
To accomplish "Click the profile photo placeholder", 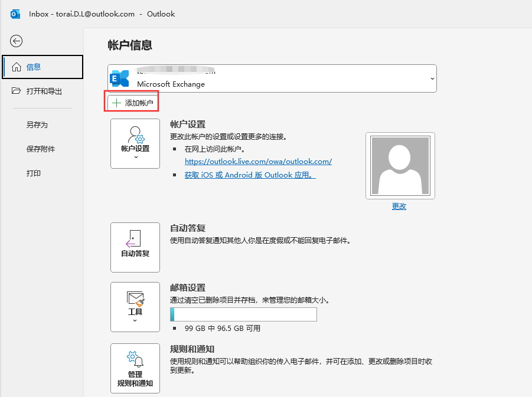I will (x=400, y=165).
